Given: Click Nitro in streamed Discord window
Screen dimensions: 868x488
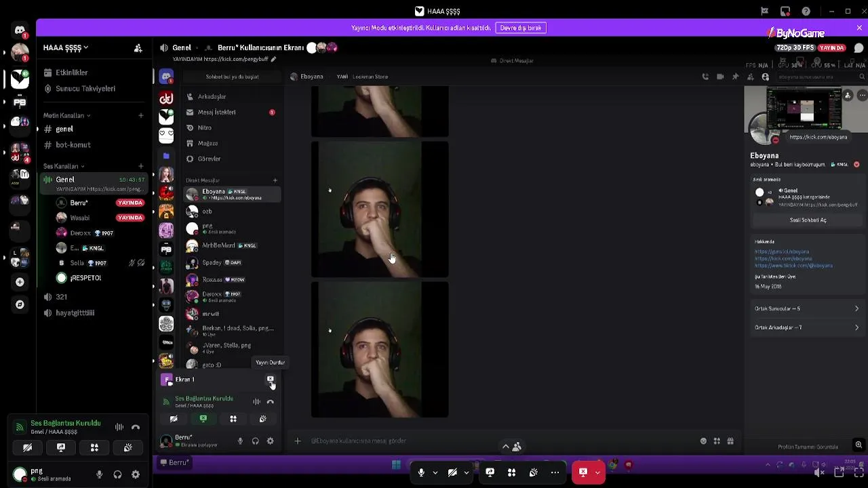Looking at the screenshot, I should coord(233,128).
